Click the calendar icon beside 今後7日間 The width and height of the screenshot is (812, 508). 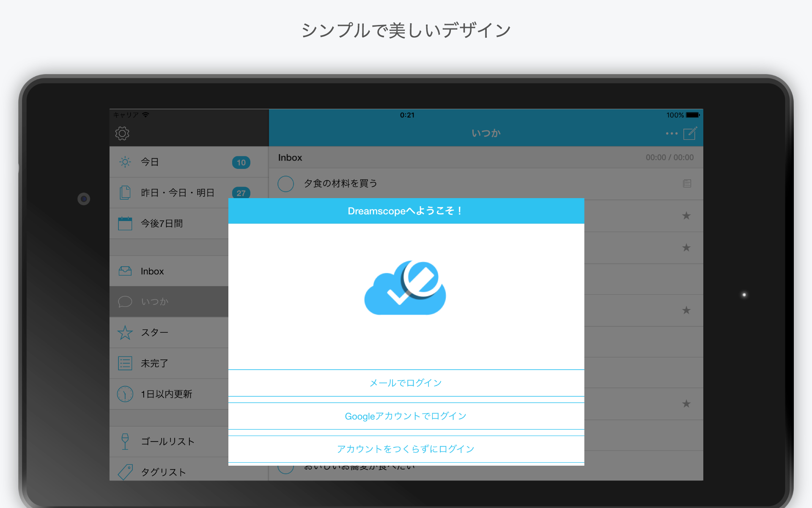125,223
